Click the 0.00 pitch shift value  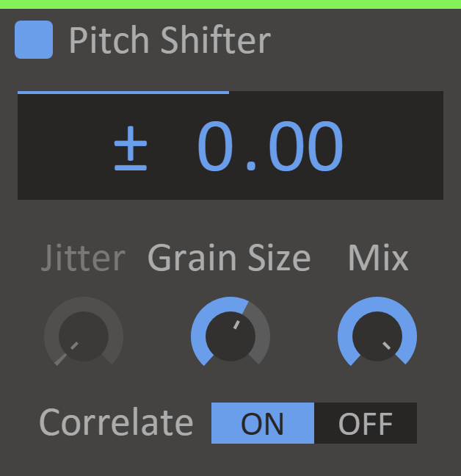(270, 146)
